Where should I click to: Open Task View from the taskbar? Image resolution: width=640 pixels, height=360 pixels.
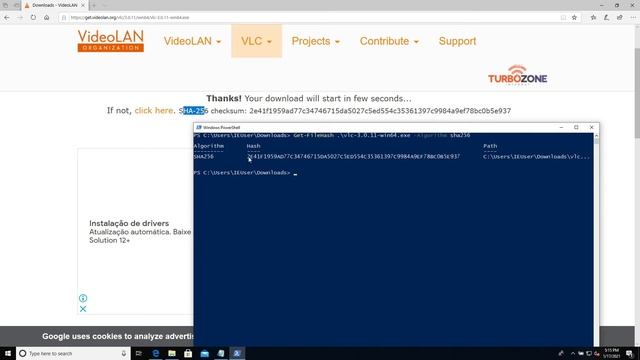[x=139, y=353]
